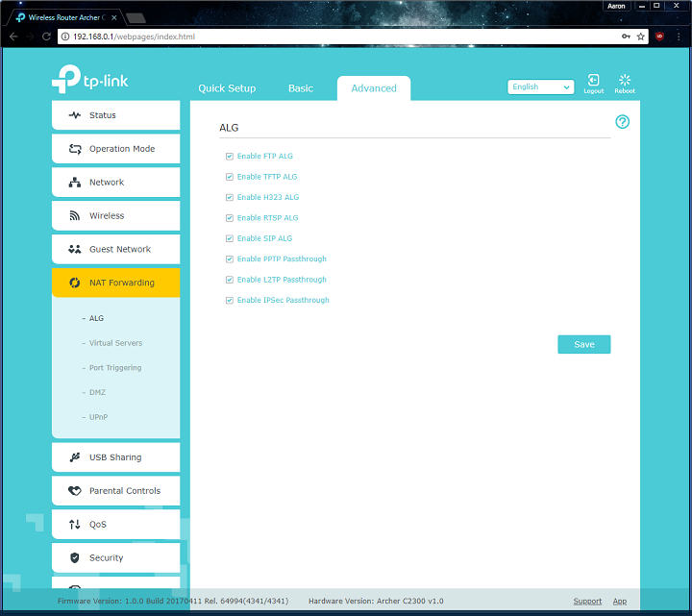692x616 pixels.
Task: Open the help question mark icon
Action: click(622, 122)
